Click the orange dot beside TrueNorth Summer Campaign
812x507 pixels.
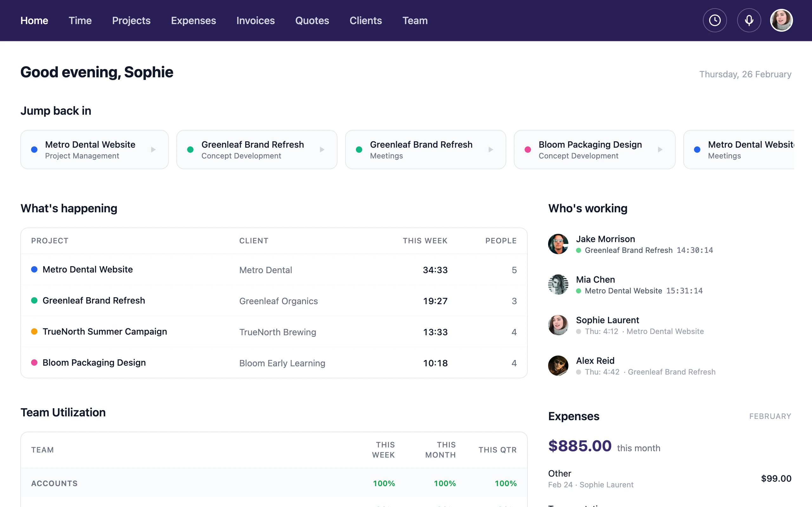pyautogui.click(x=34, y=331)
